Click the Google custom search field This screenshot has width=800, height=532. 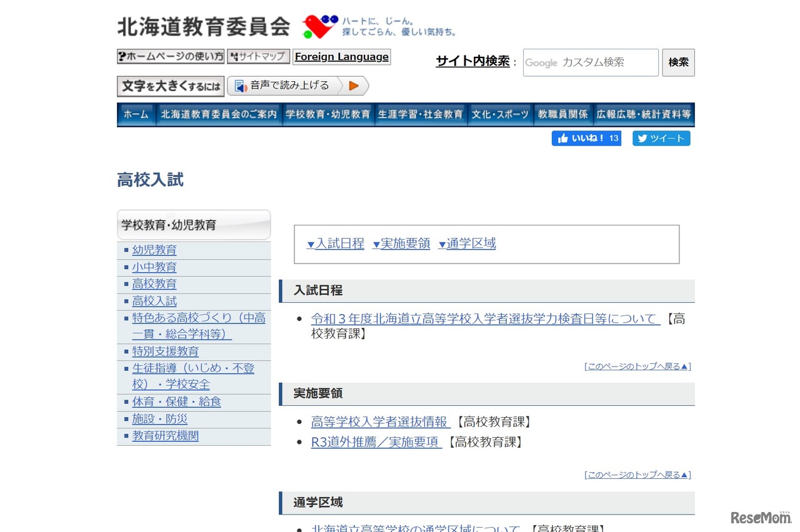click(x=591, y=62)
